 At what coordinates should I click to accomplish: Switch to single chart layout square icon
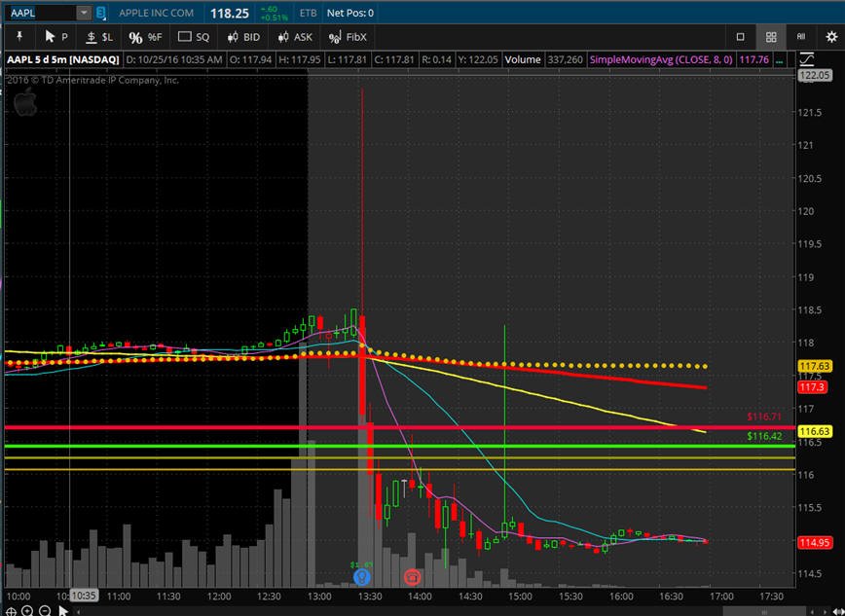pyautogui.click(x=741, y=37)
